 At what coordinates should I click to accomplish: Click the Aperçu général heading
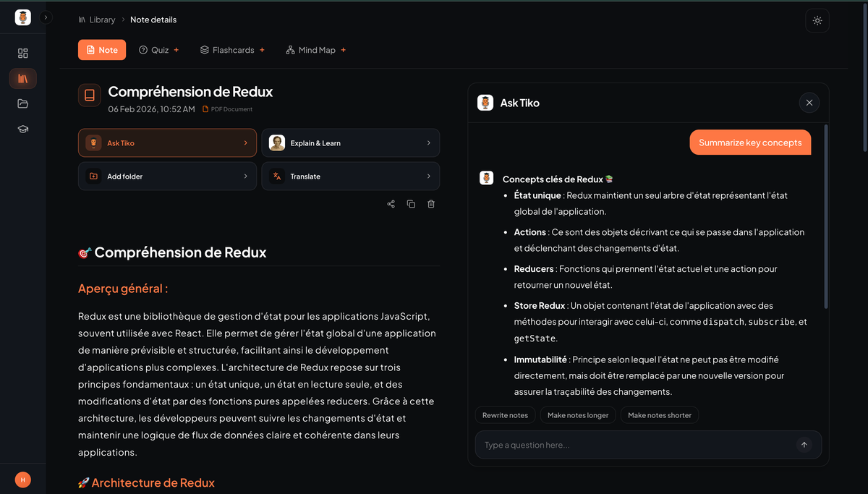123,289
